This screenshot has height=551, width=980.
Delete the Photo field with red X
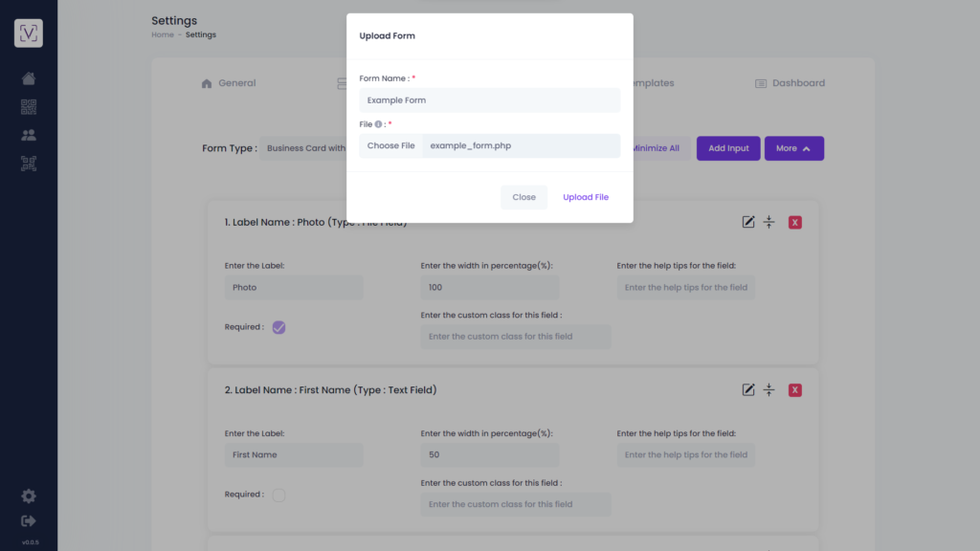795,222
